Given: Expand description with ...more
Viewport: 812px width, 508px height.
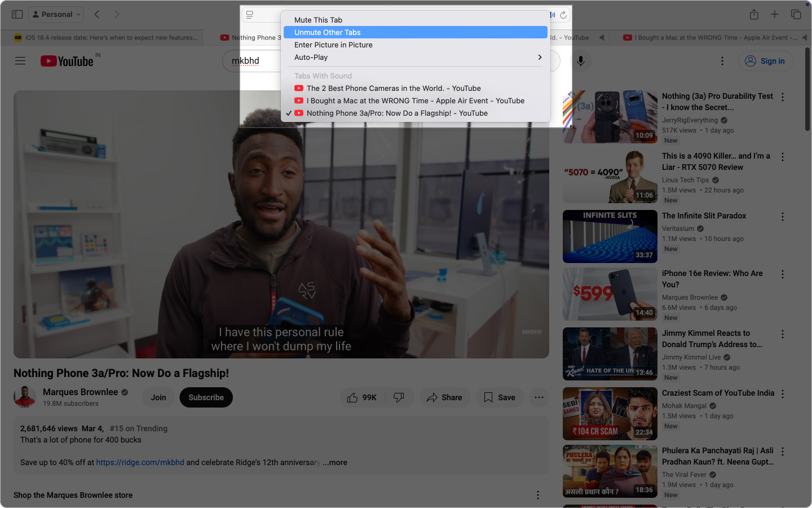Looking at the screenshot, I should click(335, 462).
